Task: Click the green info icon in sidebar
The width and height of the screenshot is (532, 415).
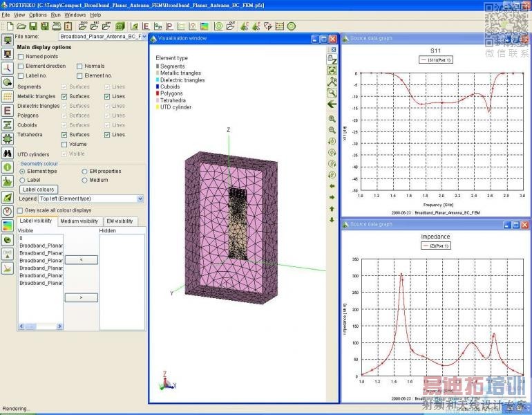Action: 8,167
